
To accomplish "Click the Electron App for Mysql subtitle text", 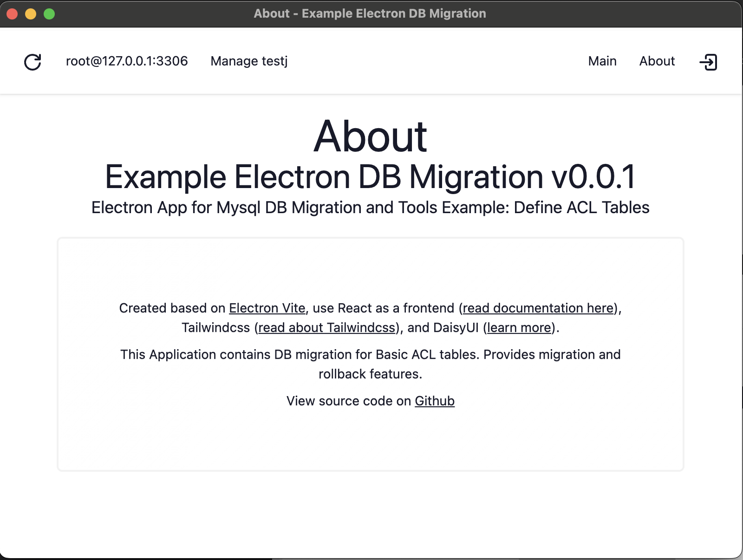I will click(371, 208).
